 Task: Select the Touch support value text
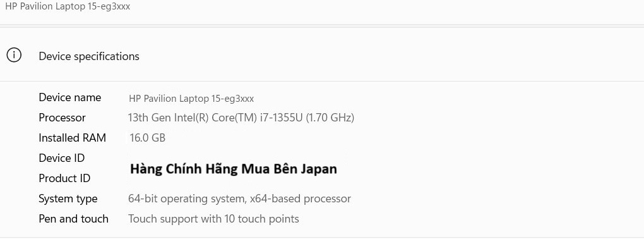213,219
